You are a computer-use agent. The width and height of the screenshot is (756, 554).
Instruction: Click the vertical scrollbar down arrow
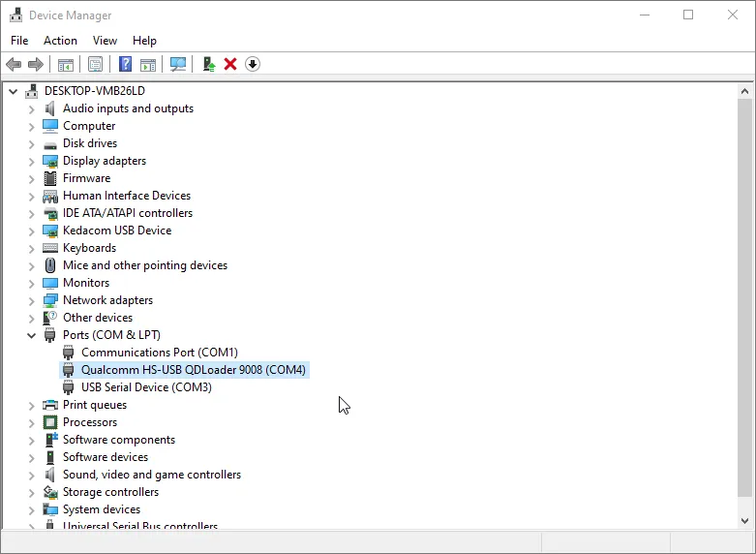point(745,520)
